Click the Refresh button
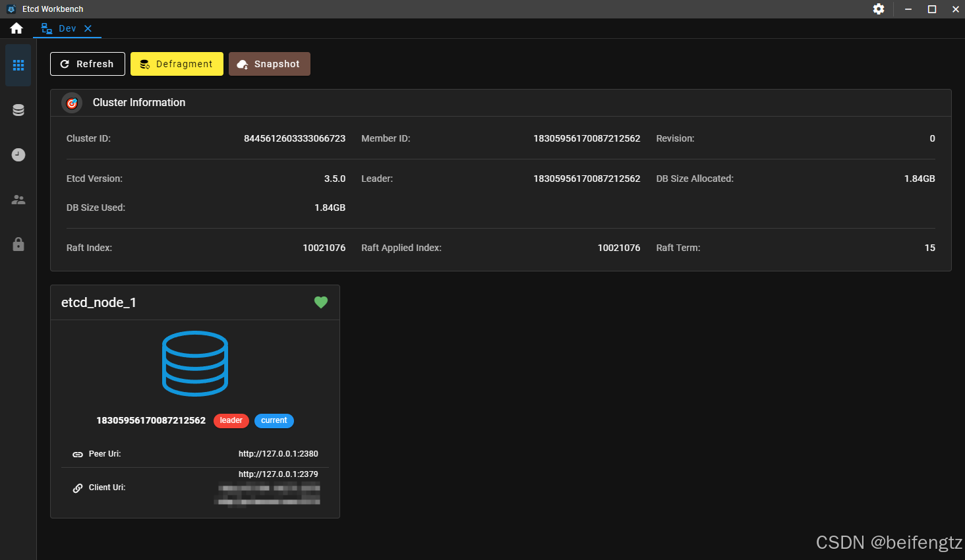 pyautogui.click(x=88, y=64)
